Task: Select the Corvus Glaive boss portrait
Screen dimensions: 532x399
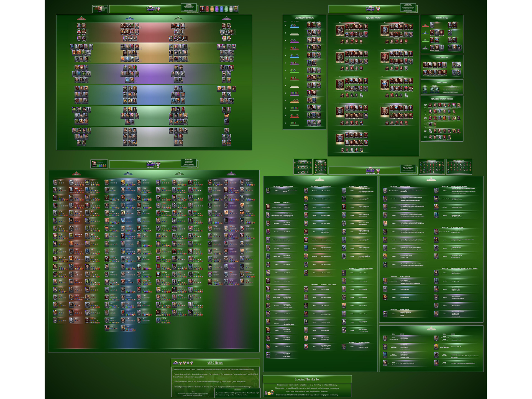Action: 340,85
